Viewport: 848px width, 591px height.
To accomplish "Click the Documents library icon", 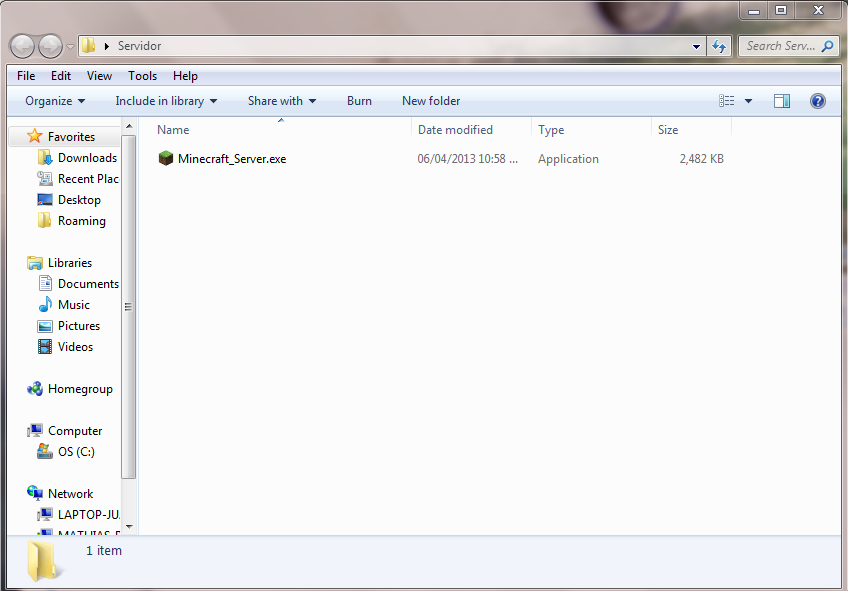I will point(45,283).
